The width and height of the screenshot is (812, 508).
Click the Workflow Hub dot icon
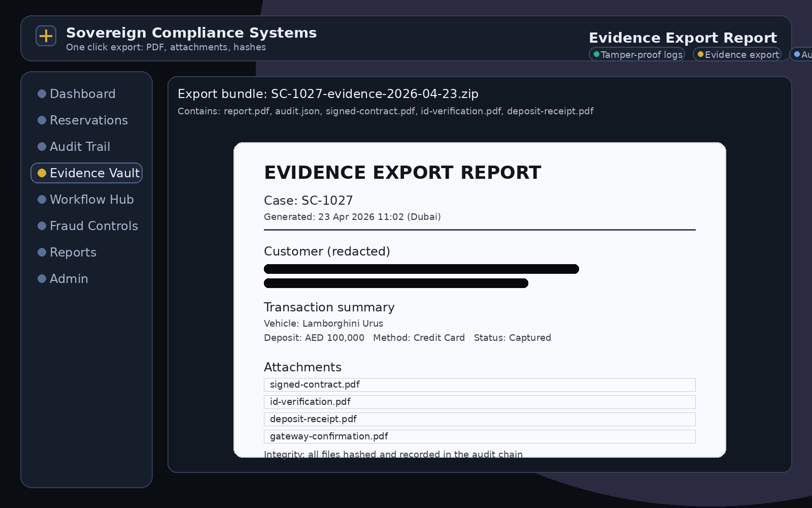(x=42, y=199)
